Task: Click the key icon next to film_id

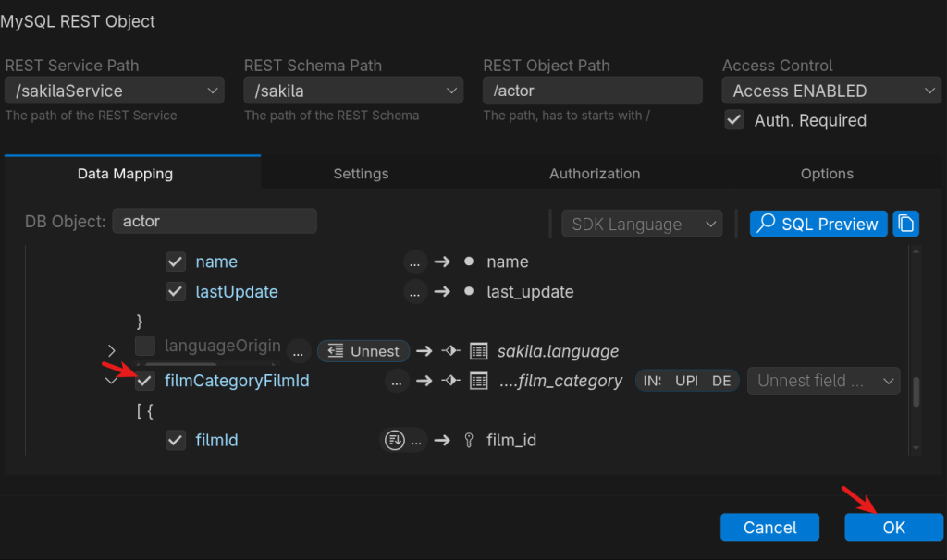Action: (468, 441)
